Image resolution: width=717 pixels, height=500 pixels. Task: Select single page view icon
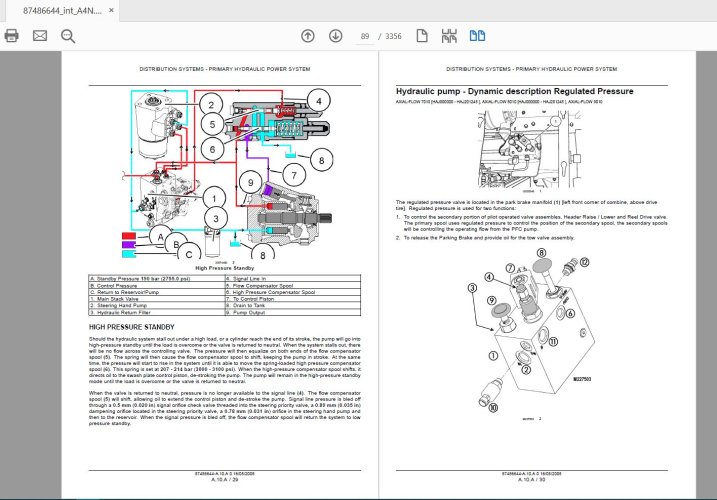pyautogui.click(x=422, y=36)
